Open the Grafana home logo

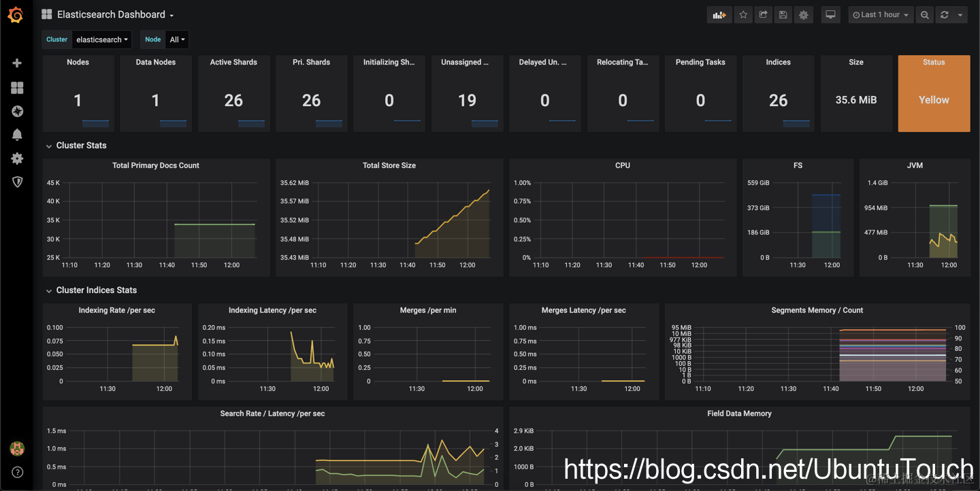click(x=16, y=15)
